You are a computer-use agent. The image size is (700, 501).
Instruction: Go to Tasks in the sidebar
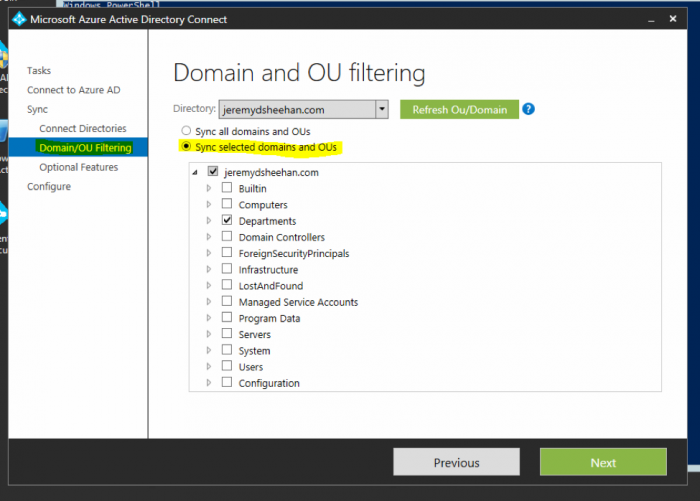[39, 71]
